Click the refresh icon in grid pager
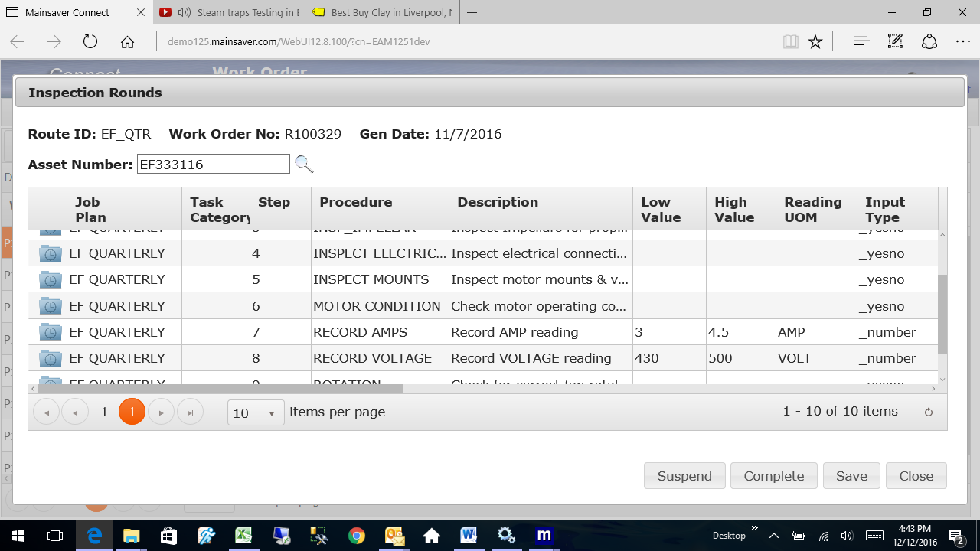This screenshot has width=980, height=551. coord(928,412)
